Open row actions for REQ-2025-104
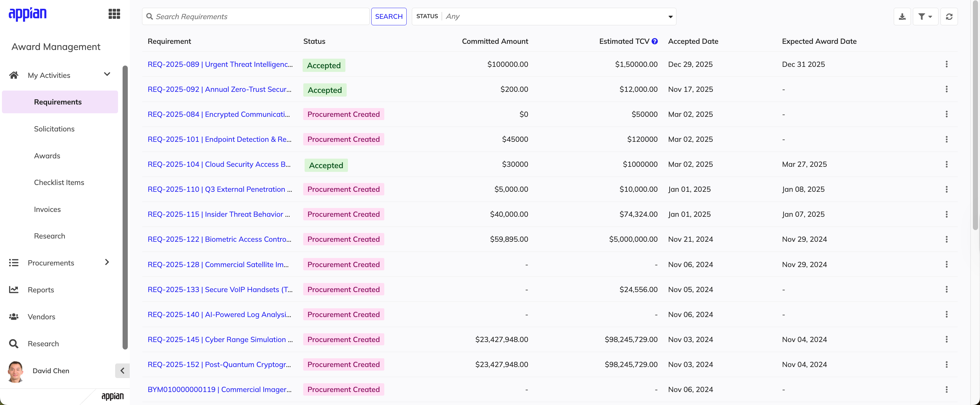Screen dimensions: 980x405 tap(947, 165)
